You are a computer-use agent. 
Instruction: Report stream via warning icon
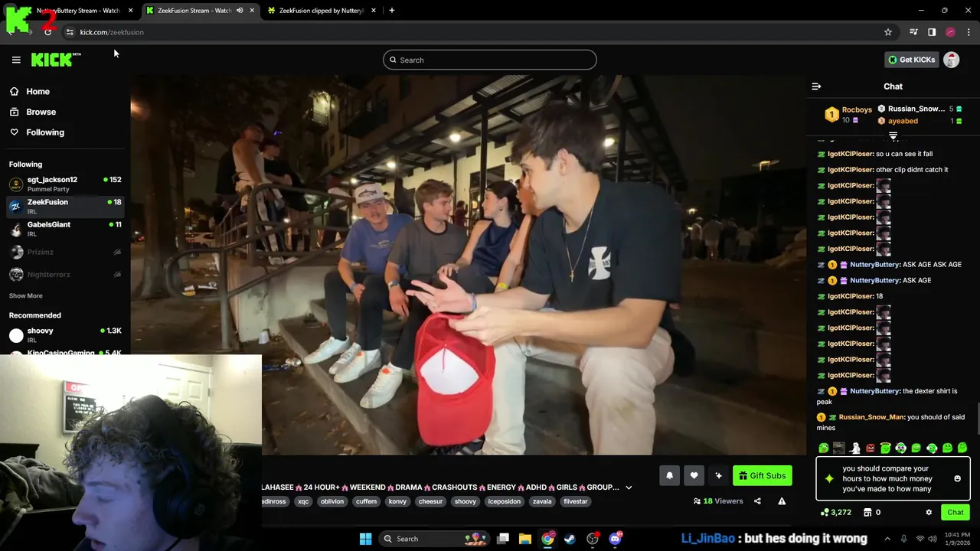tap(782, 501)
